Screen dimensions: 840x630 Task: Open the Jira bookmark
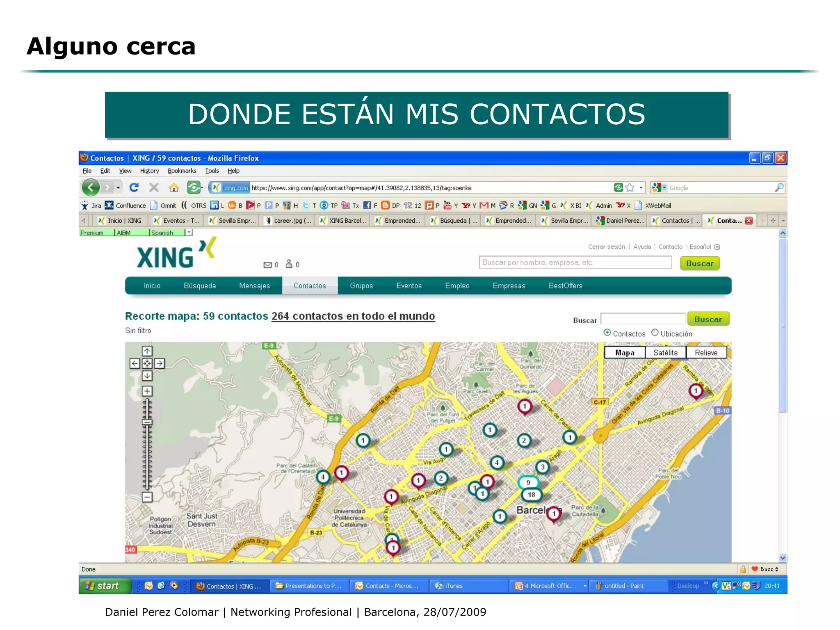coord(91,205)
